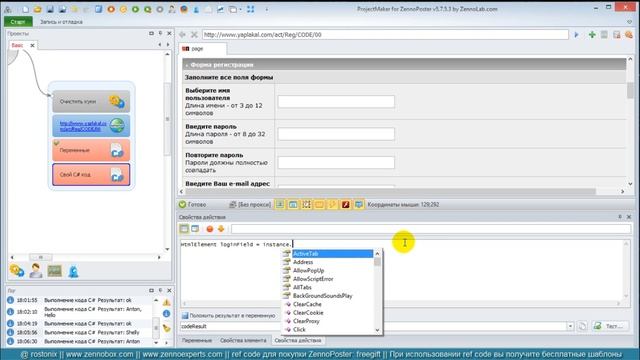Select the Переменные C# block
The width and height of the screenshot is (640, 360).
[x=91, y=150]
